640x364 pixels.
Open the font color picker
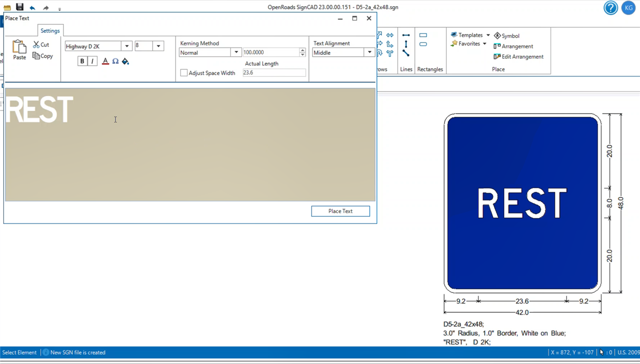[x=105, y=61]
